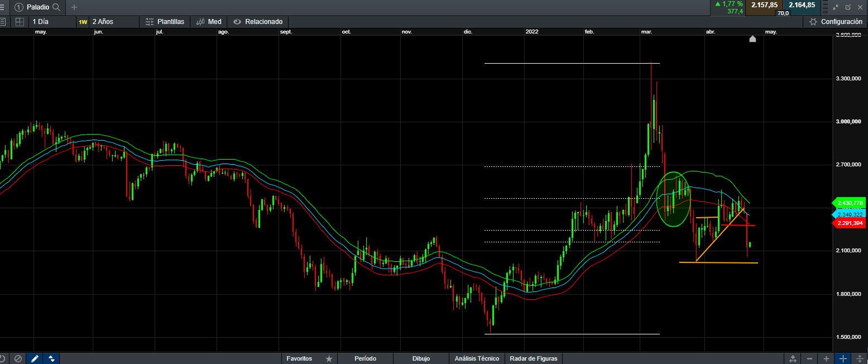Open Plantillas templates menu
This screenshot has height=364, width=868.
pyautogui.click(x=165, y=22)
